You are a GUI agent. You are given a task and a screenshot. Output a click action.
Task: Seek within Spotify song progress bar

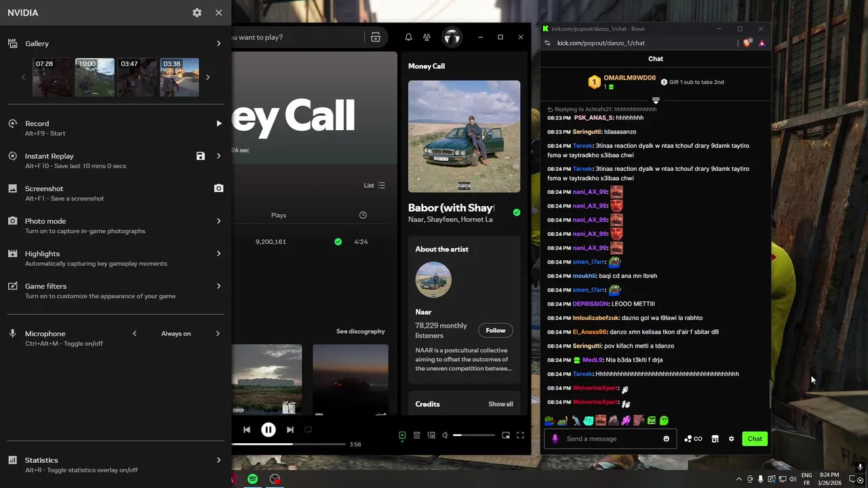(x=289, y=445)
